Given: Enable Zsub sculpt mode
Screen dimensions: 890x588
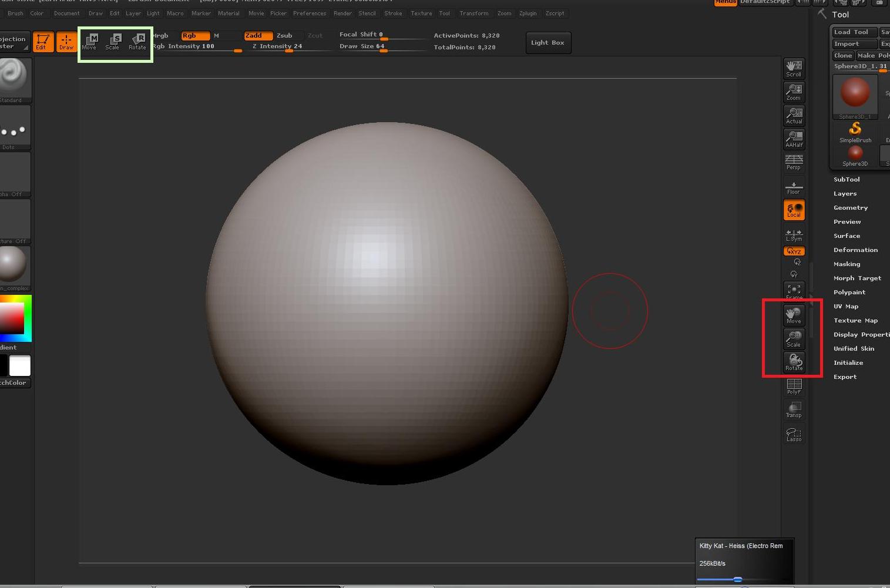Looking at the screenshot, I should pos(284,36).
